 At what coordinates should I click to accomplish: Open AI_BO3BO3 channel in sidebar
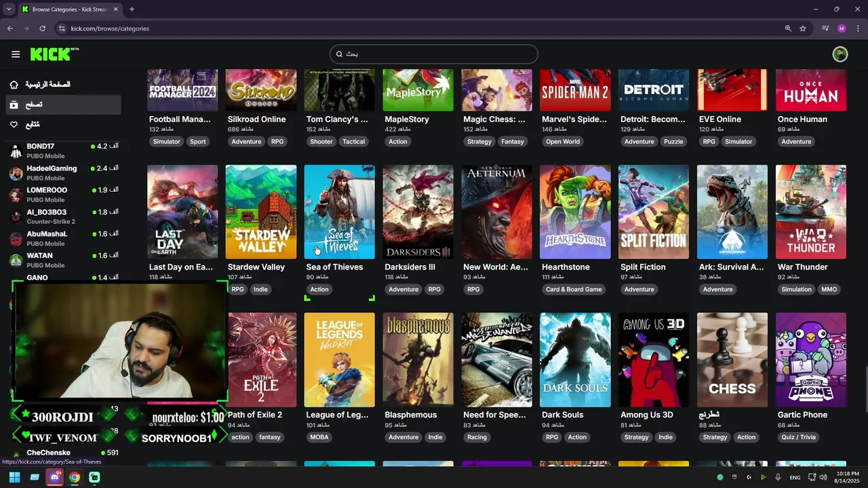click(x=64, y=216)
